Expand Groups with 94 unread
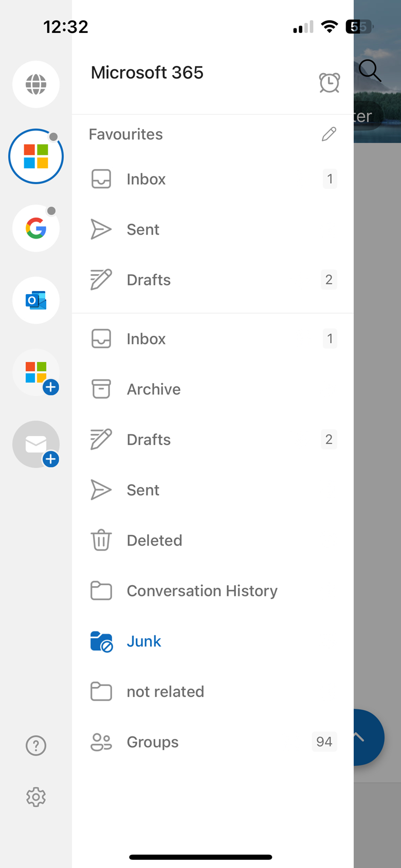 tap(213, 742)
